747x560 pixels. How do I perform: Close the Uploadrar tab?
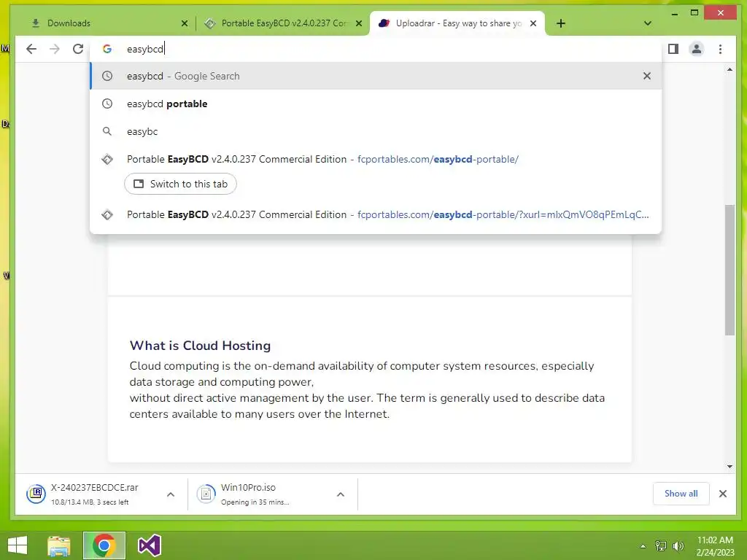pos(533,23)
